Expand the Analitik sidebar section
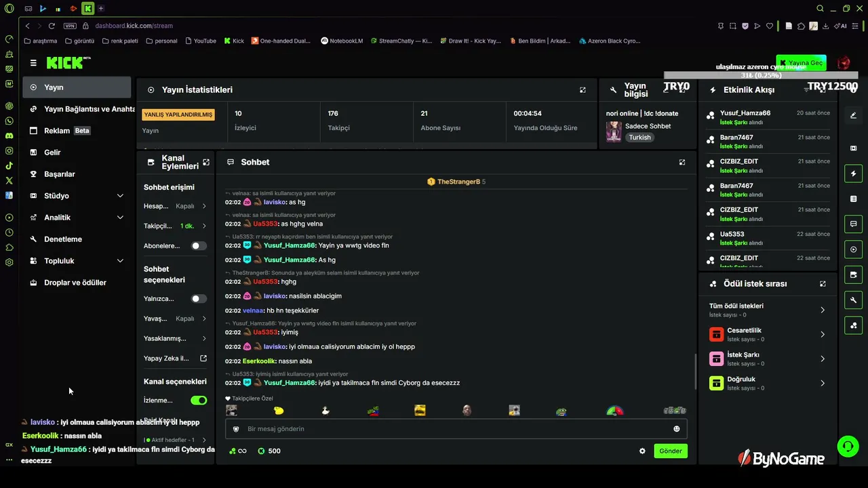 click(120, 218)
